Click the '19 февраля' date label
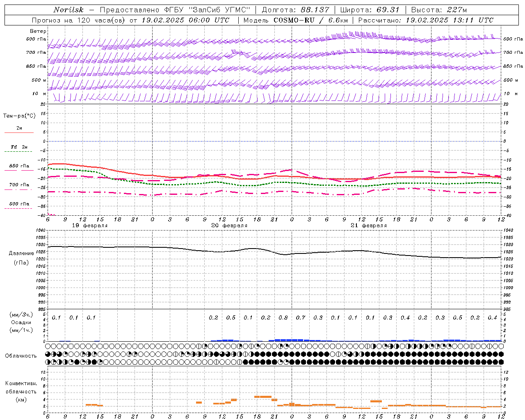This screenshot has height=420, width=525. 90,226
